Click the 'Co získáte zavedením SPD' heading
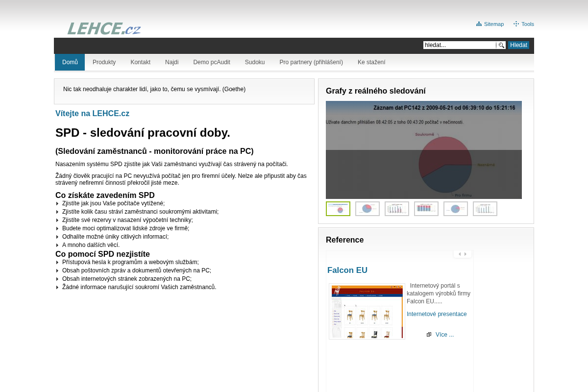This screenshot has height=392, width=588. (x=105, y=196)
